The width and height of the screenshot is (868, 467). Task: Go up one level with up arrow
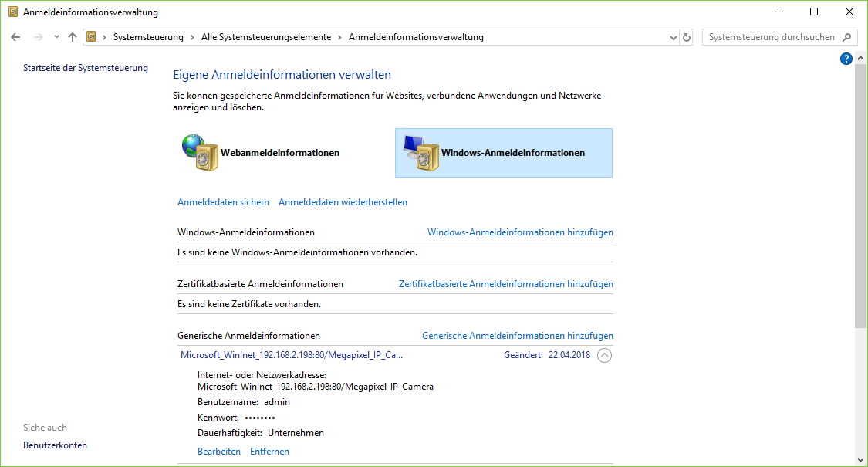(x=73, y=37)
